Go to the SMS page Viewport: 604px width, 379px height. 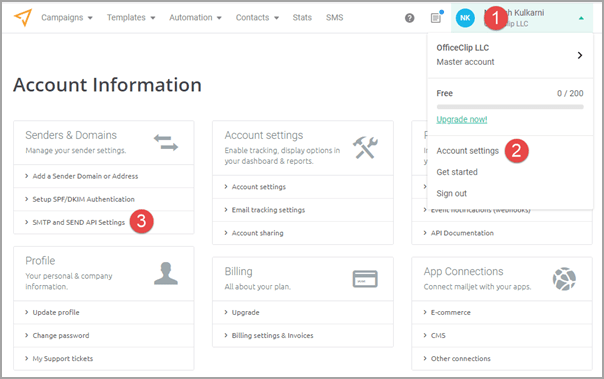[334, 18]
